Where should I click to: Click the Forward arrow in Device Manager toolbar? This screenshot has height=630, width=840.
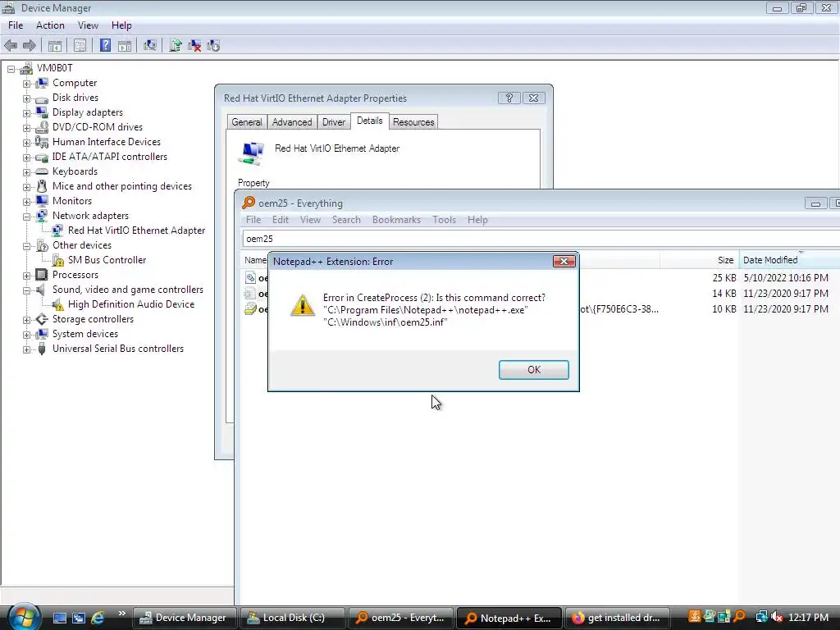[30, 46]
